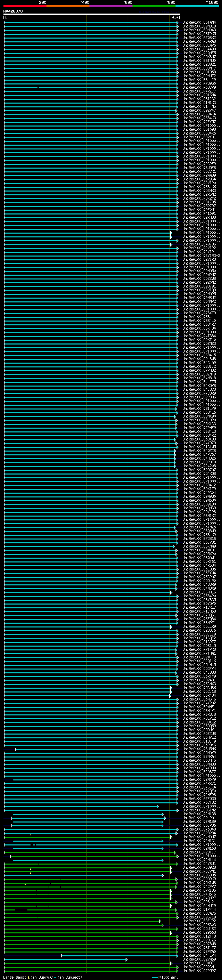Select the UniRef100_Q6KF84 label

pos(199,328)
